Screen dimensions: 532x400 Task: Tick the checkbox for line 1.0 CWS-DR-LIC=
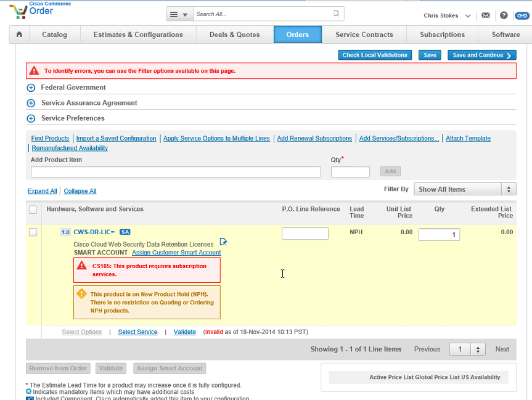(33, 232)
